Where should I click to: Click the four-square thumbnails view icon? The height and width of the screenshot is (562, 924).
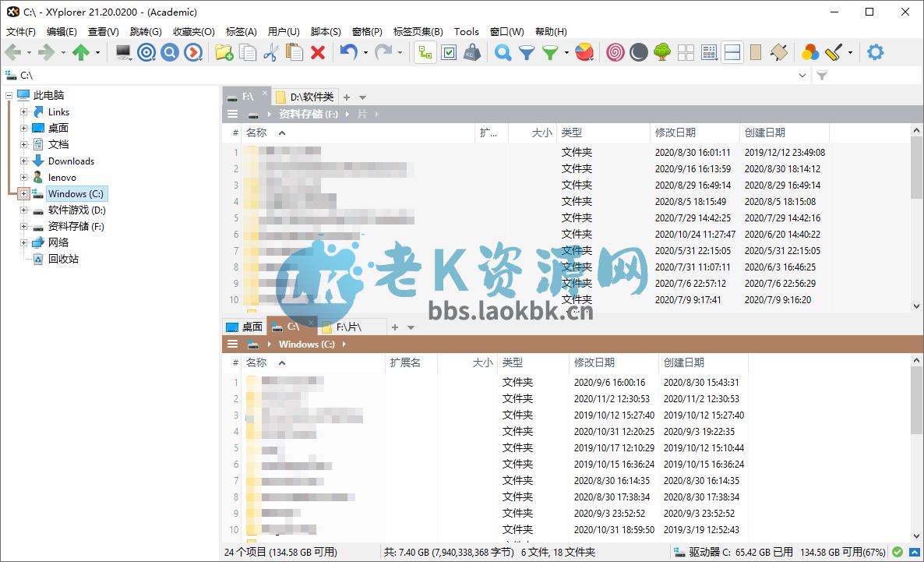tap(686, 52)
